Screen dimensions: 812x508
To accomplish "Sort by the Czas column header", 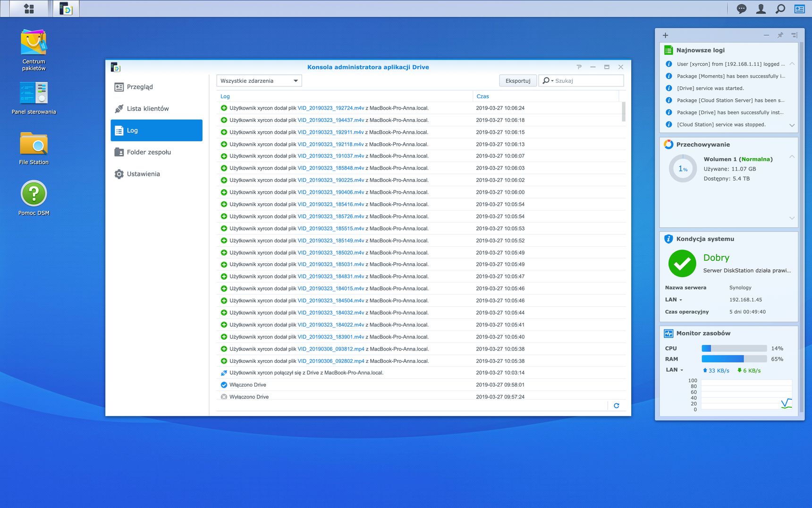I will tap(546, 96).
